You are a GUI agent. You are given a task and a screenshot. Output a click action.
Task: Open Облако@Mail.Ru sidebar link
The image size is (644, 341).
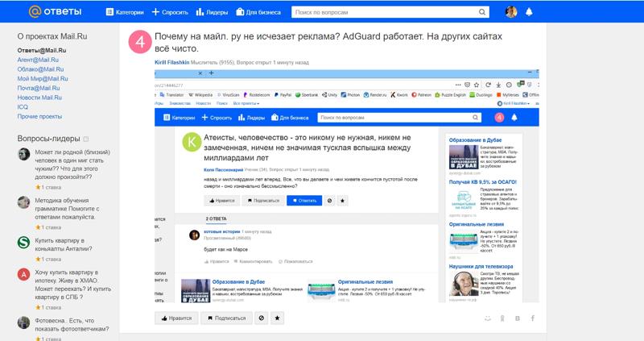pyautogui.click(x=42, y=69)
